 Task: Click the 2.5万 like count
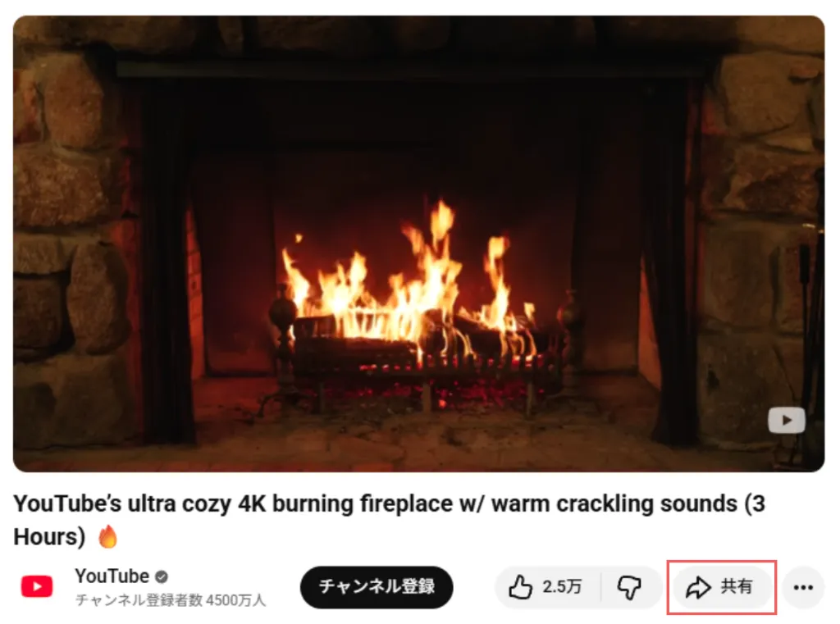coord(562,587)
